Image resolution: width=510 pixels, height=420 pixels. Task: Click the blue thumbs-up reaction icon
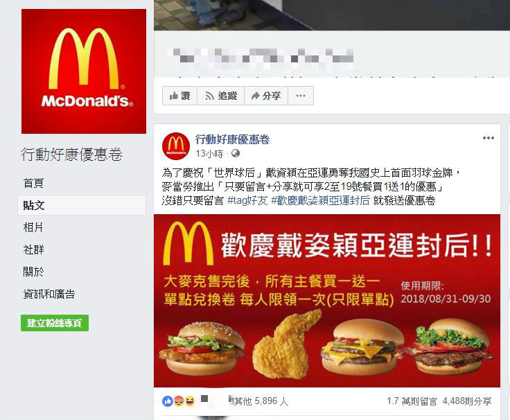[168, 401]
